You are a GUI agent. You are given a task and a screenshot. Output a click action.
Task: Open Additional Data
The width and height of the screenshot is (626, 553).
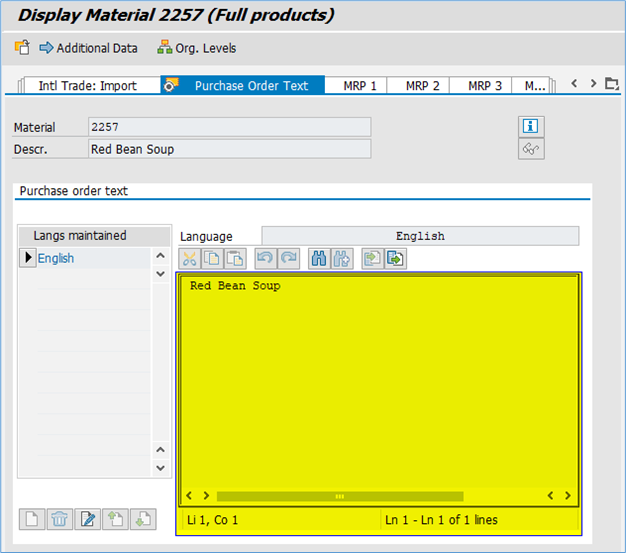pyautogui.click(x=88, y=48)
